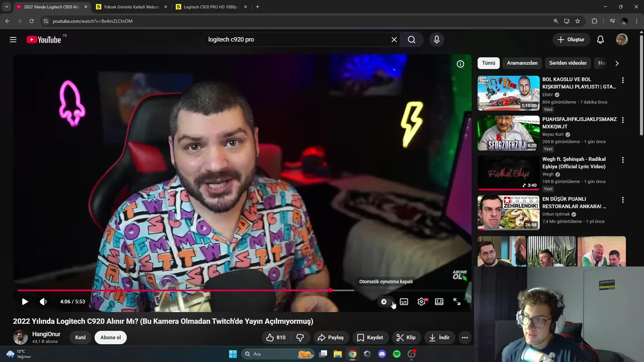
Task: Mute the video volume
Action: (x=43, y=302)
